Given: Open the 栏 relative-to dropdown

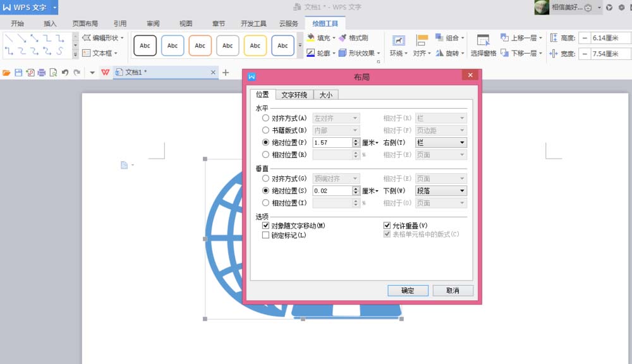Looking at the screenshot, I should coord(441,142).
